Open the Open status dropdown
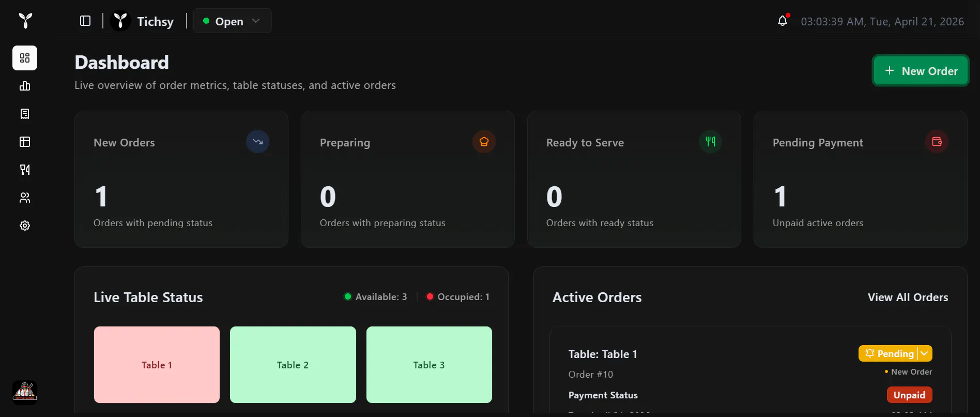 [x=232, y=21]
